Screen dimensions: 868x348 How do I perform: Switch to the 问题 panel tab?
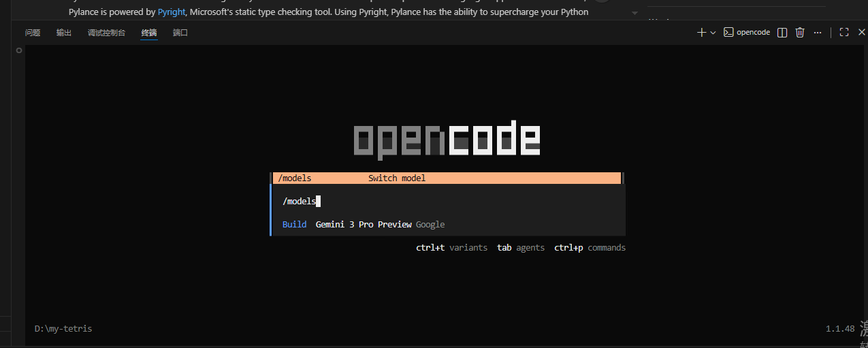point(33,33)
